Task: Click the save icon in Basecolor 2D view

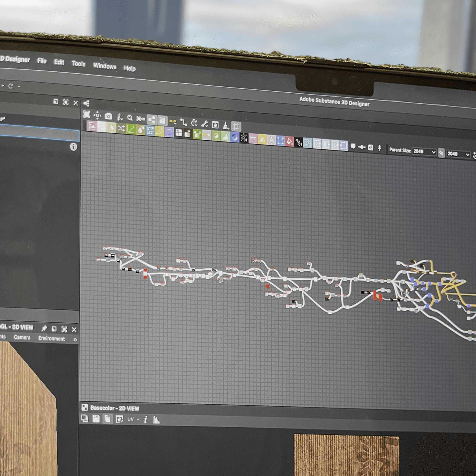Action: point(96,419)
